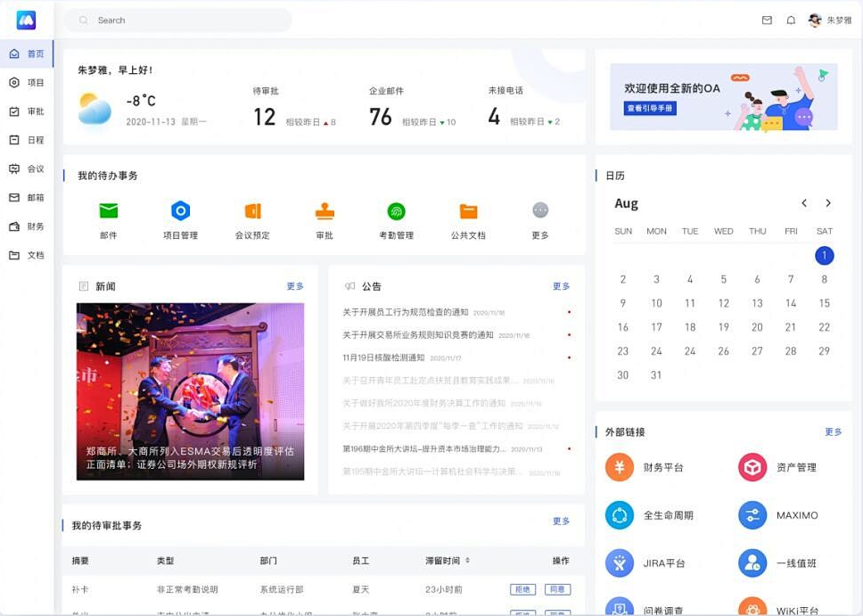Click the 公告 megaphone icon

[x=349, y=286]
